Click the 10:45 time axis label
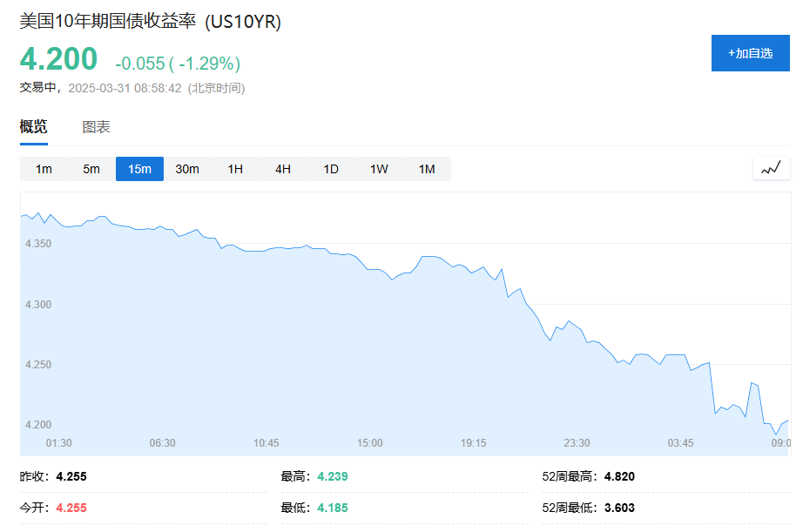Image resolution: width=803 pixels, height=532 pixels. (267, 443)
